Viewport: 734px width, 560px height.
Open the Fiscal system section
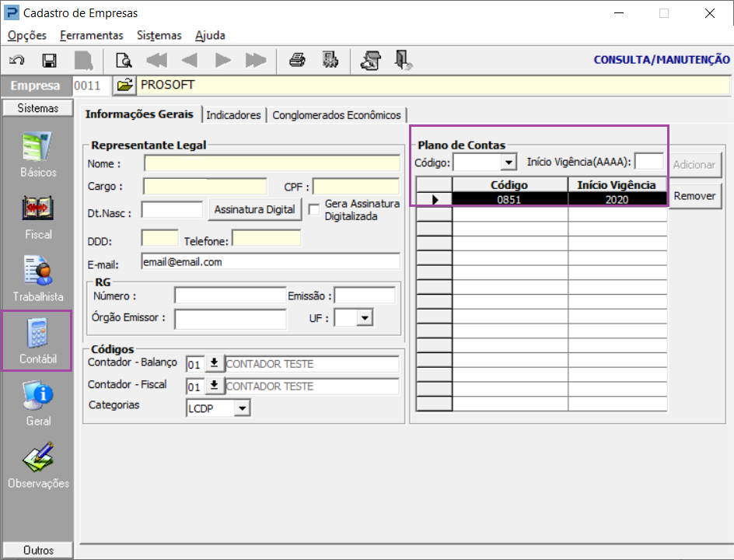[x=38, y=217]
